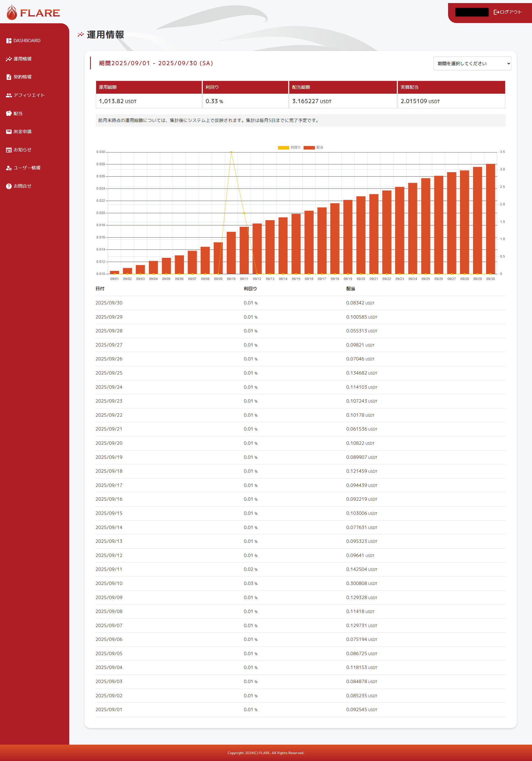This screenshot has height=761, width=532.
Task: Open the 期間を選択してください dropdown
Action: pos(472,64)
